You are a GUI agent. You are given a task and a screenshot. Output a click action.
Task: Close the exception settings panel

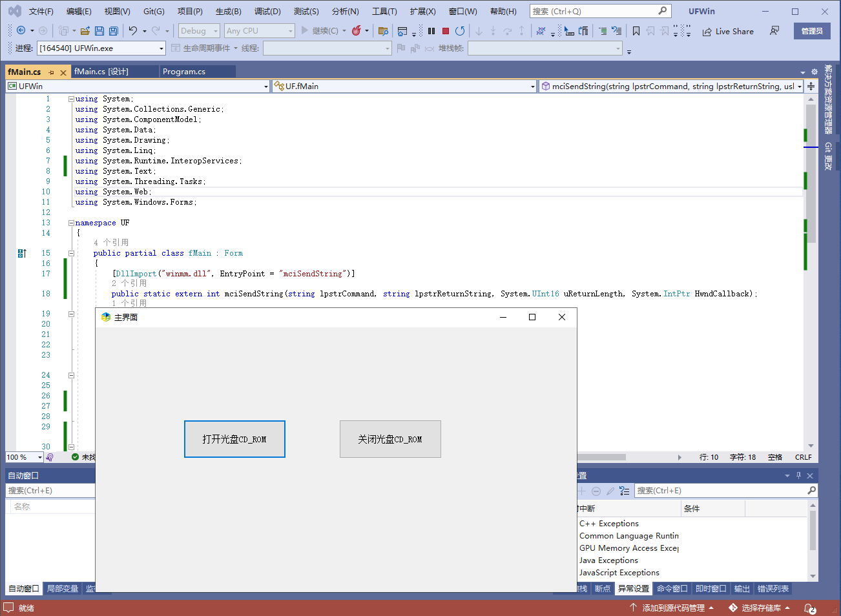pos(810,475)
